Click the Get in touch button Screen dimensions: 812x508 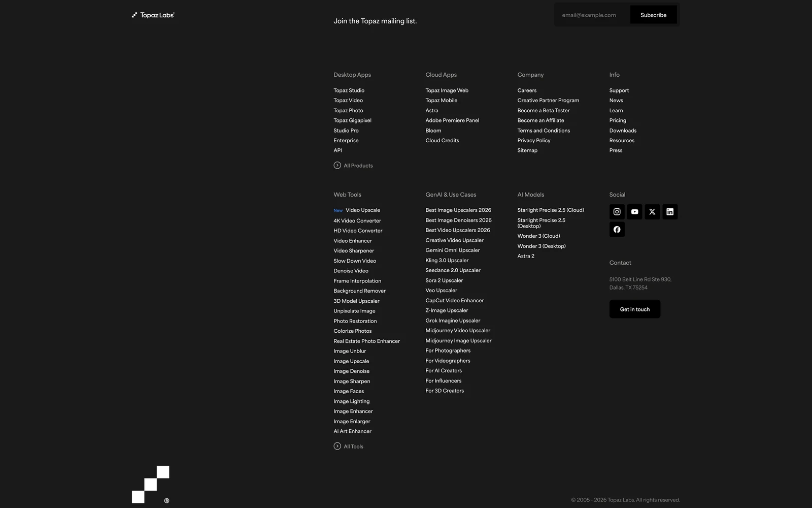tap(635, 309)
